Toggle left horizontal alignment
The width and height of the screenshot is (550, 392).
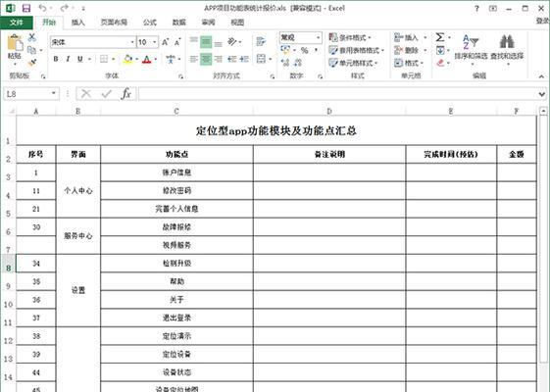click(194, 59)
